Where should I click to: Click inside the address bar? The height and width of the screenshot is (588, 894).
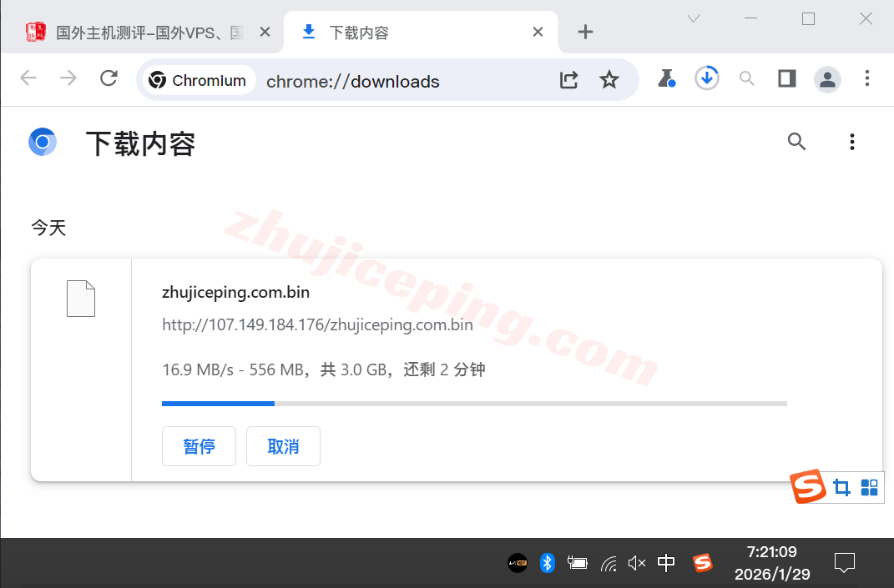click(376, 81)
